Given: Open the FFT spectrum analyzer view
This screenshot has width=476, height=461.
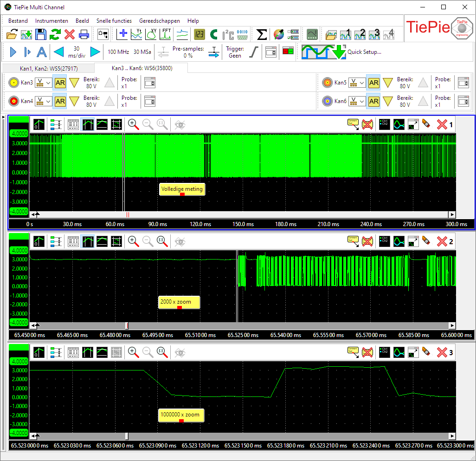Looking at the screenshot, I should 166,34.
